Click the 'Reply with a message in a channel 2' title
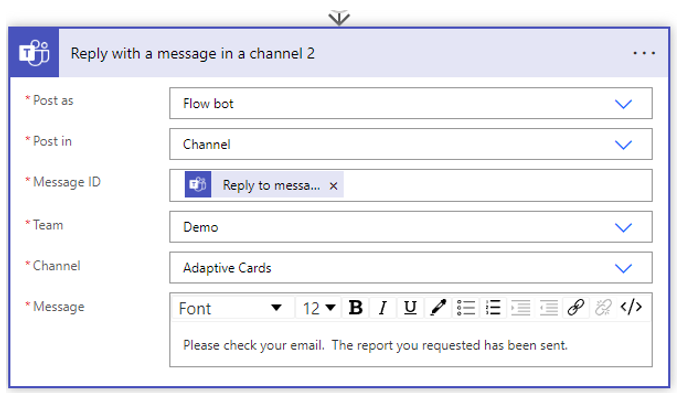The image size is (678, 393). click(x=193, y=54)
